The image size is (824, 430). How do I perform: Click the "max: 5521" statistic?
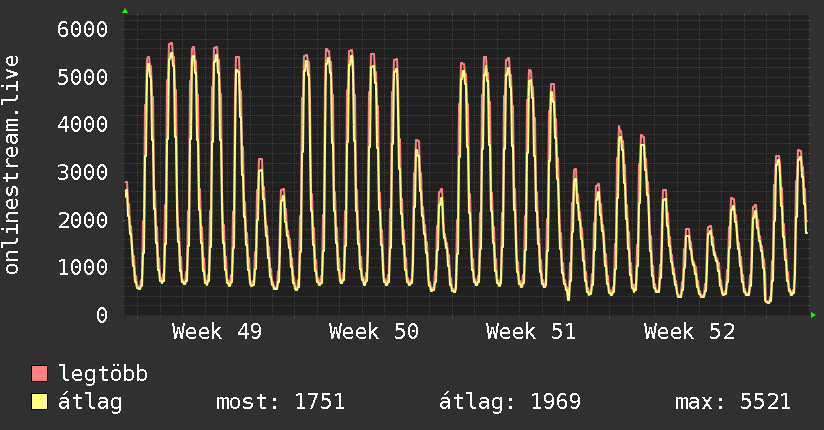click(x=733, y=402)
